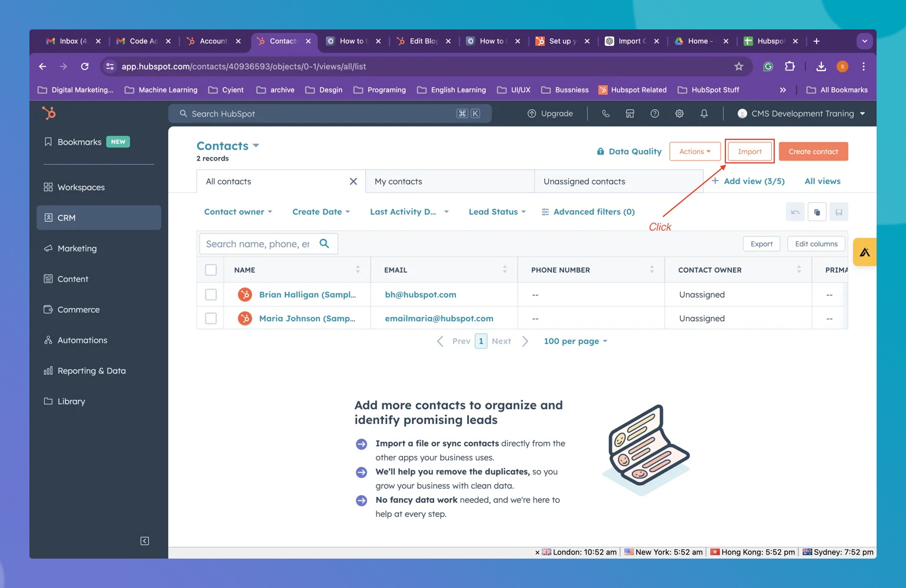The image size is (906, 588).
Task: Open the notifications bell
Action: [704, 113]
